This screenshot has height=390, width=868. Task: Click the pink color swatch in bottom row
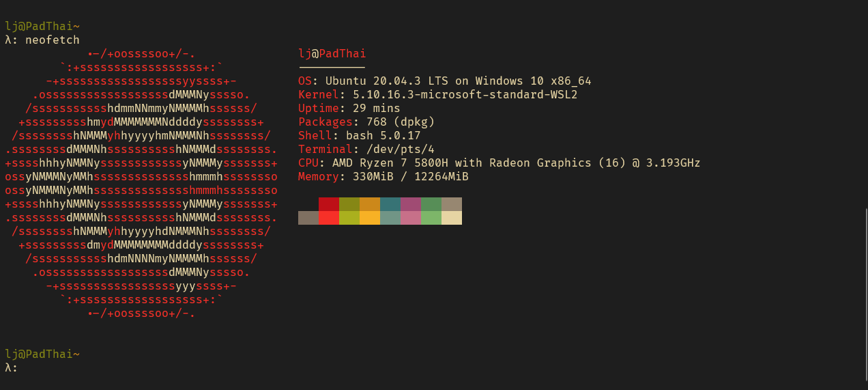click(411, 218)
